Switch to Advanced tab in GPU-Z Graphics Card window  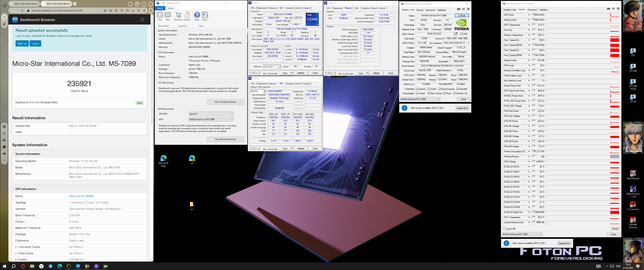(430, 10)
